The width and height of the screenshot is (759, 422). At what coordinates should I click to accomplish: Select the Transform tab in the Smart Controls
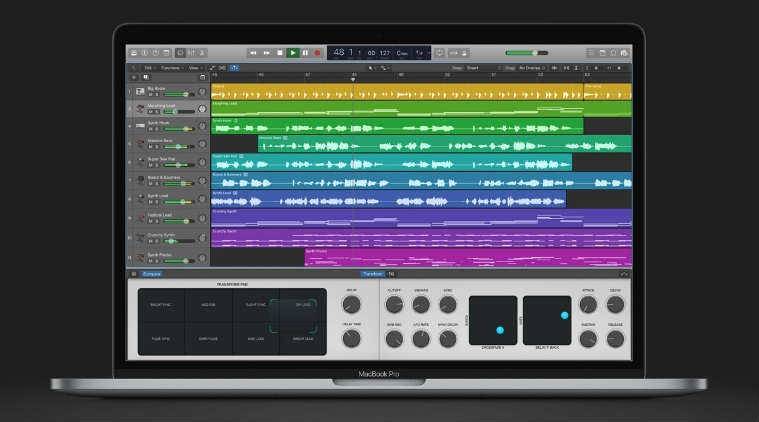click(372, 273)
